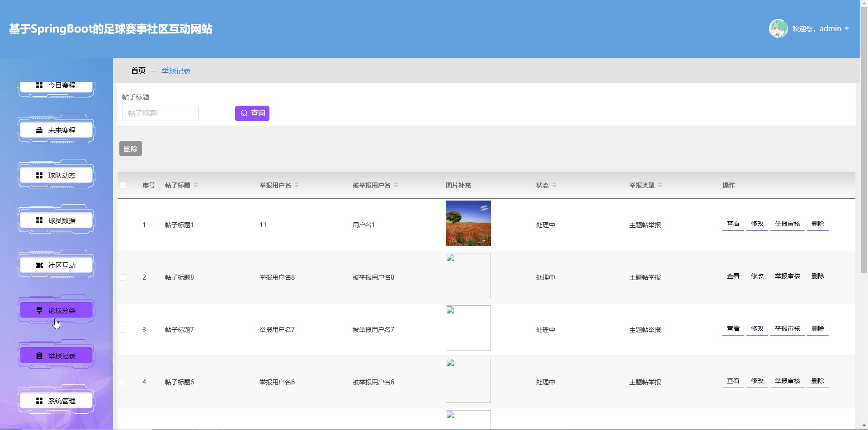868x430 pixels.
Task: Click the admin avatar image
Action: pyautogui.click(x=778, y=28)
